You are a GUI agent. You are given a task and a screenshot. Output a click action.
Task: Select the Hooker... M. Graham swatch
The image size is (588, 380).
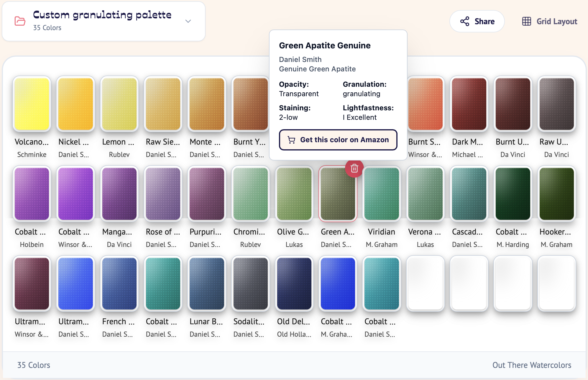[557, 194]
